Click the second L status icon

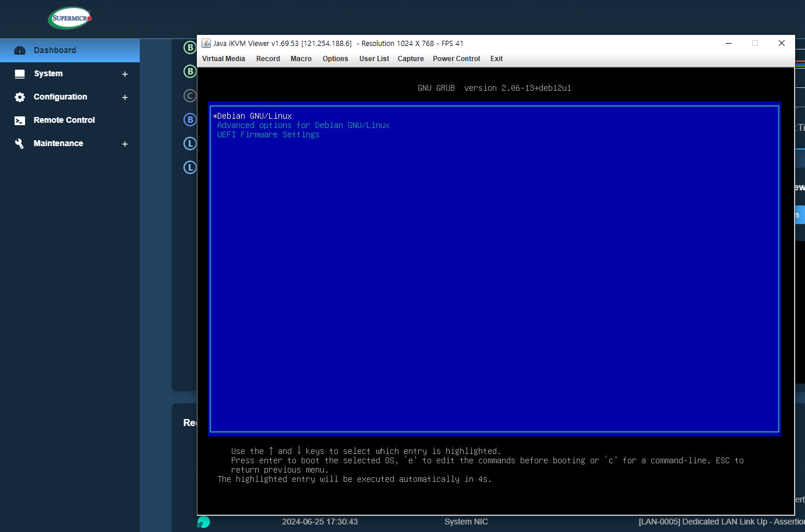click(x=190, y=167)
